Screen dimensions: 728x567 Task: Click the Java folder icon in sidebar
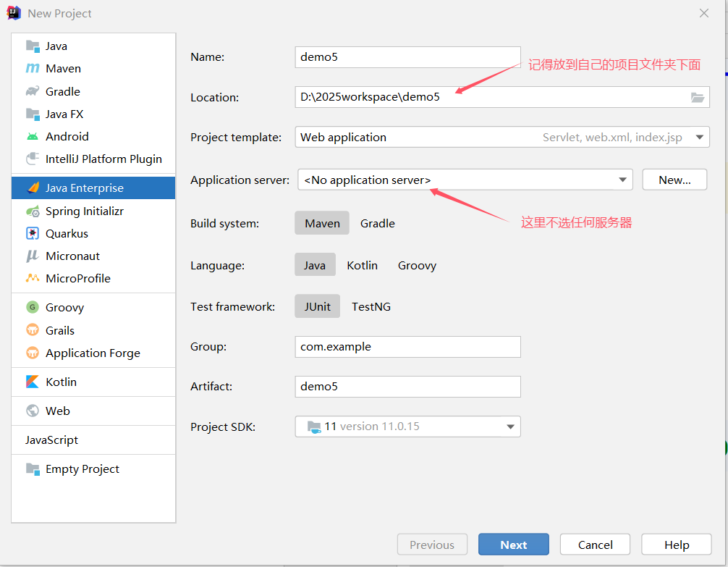coord(33,46)
